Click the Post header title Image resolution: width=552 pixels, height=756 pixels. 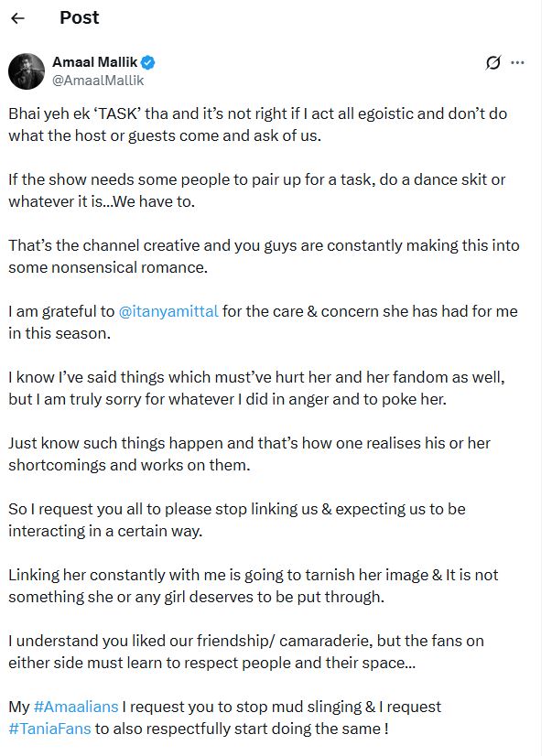click(x=79, y=18)
